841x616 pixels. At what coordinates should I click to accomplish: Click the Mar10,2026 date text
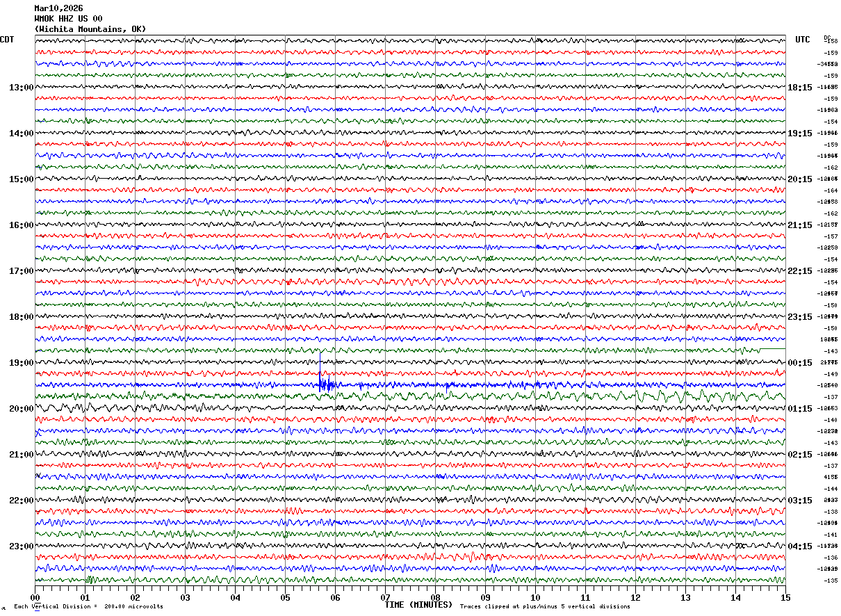[58, 8]
